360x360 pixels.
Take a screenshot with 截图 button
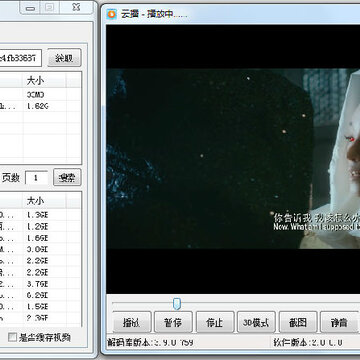pyautogui.click(x=298, y=322)
